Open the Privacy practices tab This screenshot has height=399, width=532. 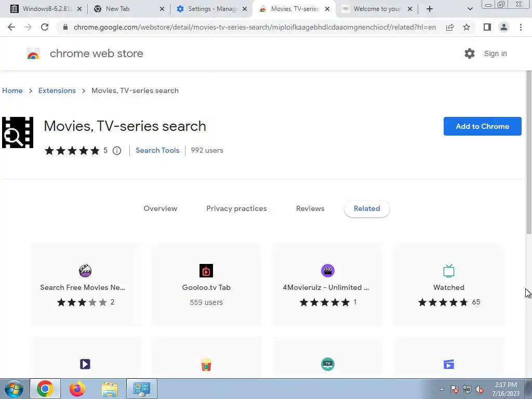pos(236,208)
